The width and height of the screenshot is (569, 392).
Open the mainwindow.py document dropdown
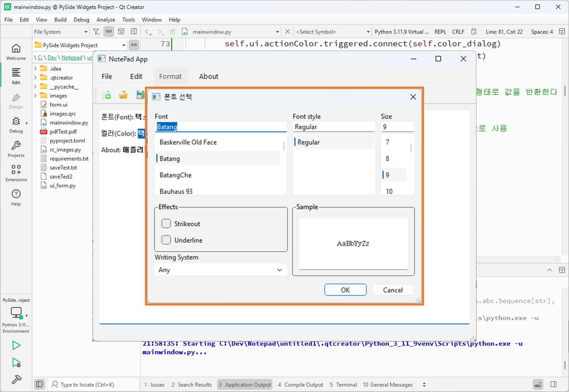[231, 32]
